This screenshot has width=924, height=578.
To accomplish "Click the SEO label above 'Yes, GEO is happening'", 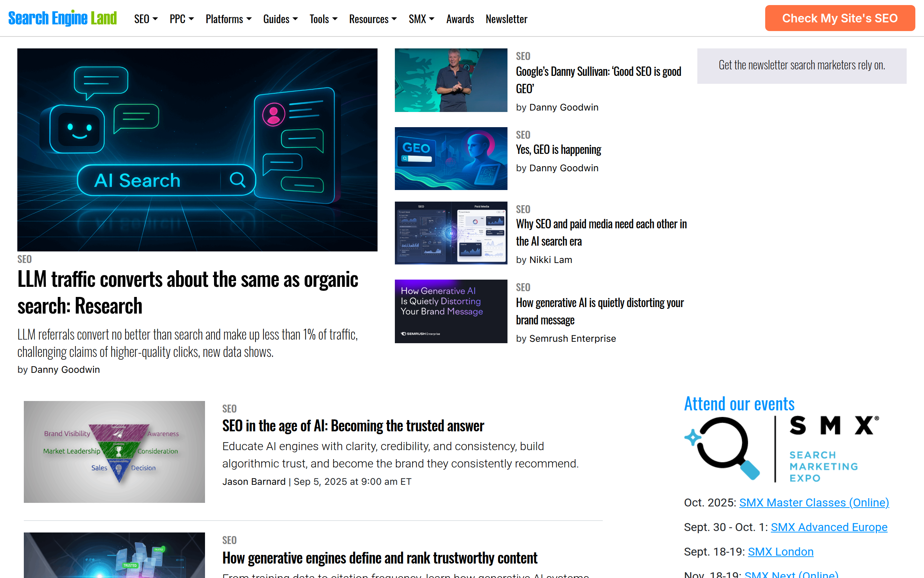I will coord(523,134).
